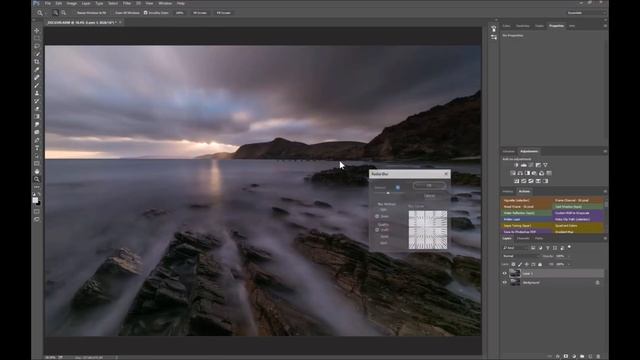
Task: Select the Gradient tool
Action: coord(37,117)
